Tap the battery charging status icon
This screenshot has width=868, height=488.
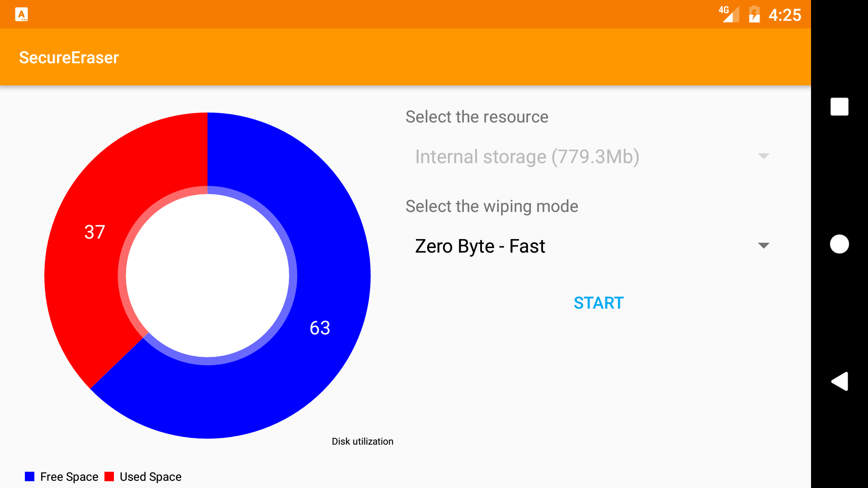(754, 14)
